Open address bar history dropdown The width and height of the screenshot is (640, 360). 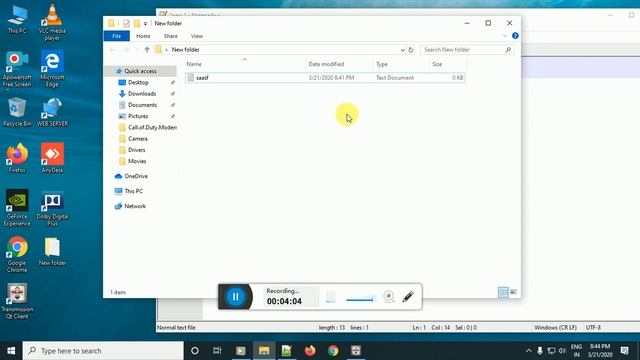[x=402, y=50]
